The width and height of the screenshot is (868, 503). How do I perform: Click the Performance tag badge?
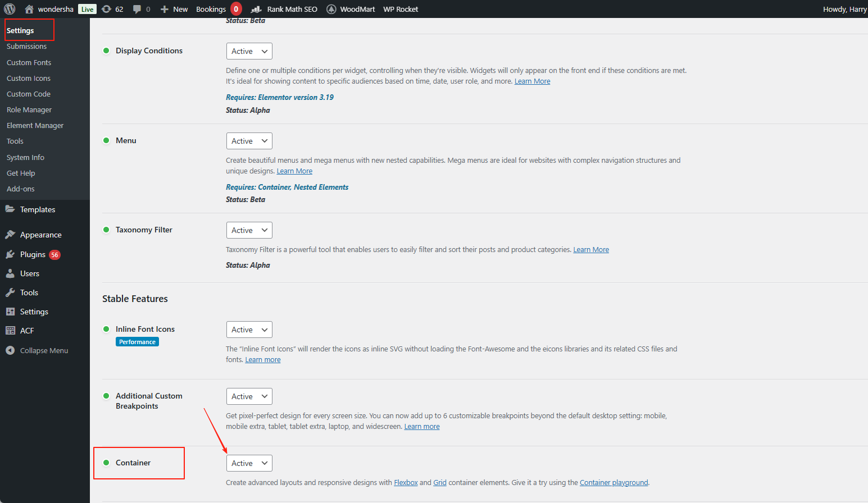(x=137, y=342)
